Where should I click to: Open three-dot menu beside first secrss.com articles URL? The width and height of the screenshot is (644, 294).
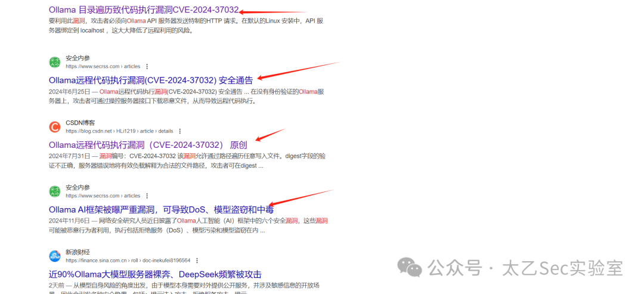(147, 67)
